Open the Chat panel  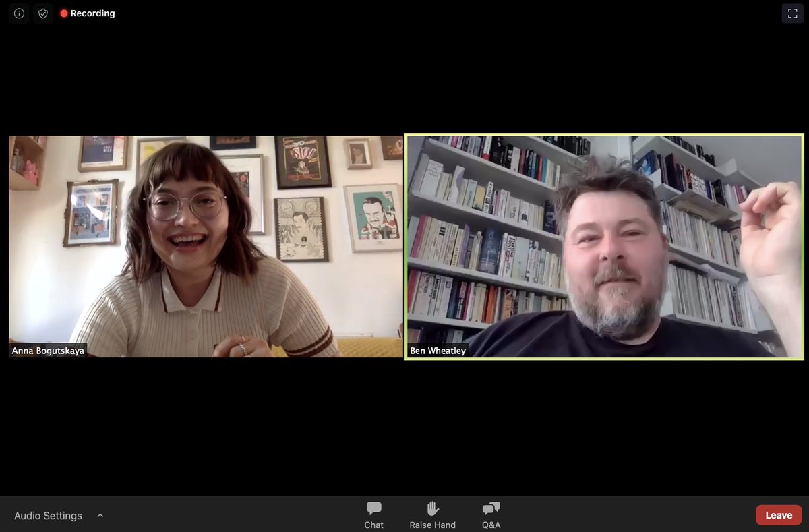[373, 514]
